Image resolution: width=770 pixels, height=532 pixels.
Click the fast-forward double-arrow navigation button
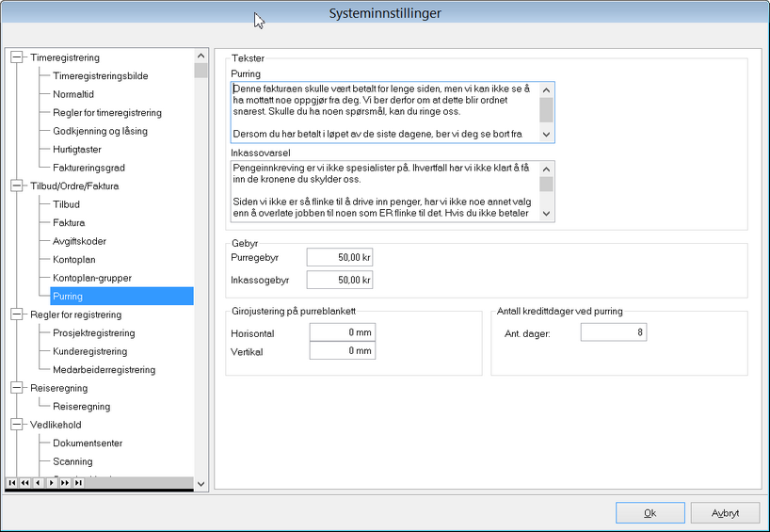(x=65, y=483)
